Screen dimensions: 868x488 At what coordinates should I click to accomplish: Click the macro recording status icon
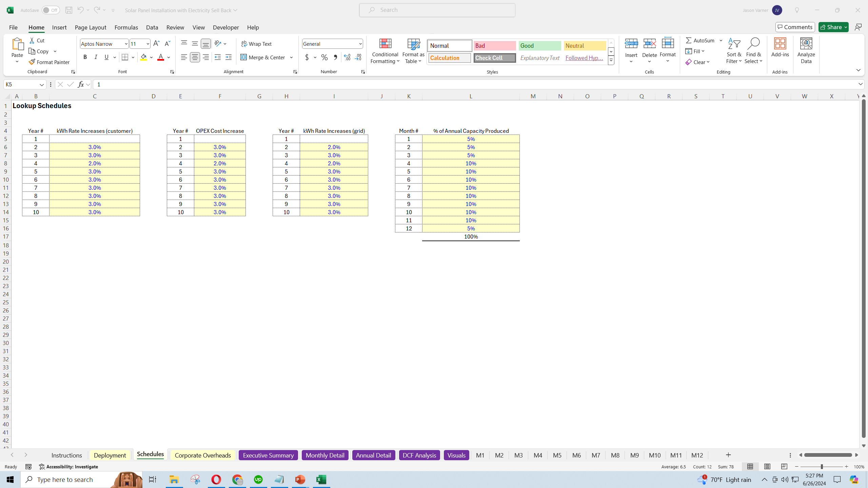(28, 467)
